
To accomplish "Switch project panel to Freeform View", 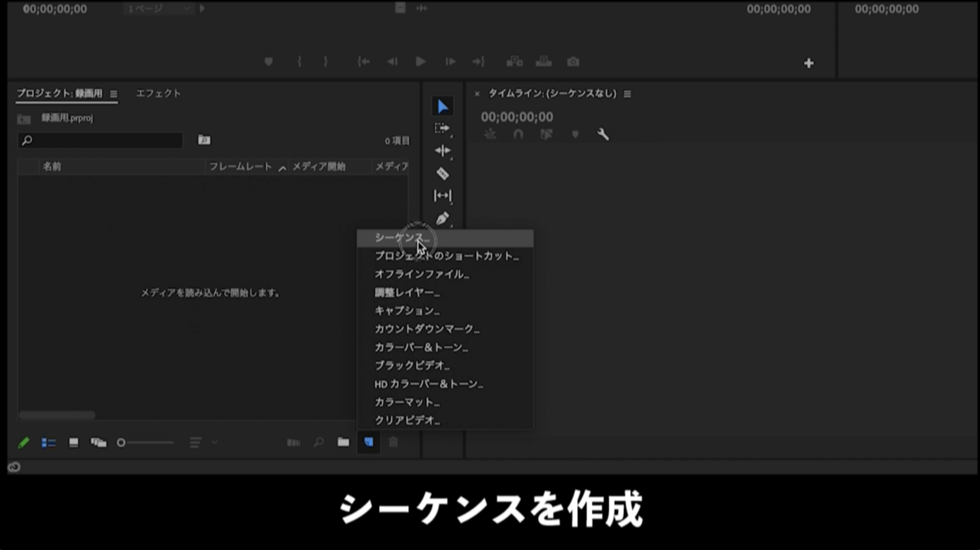I will coord(99,442).
